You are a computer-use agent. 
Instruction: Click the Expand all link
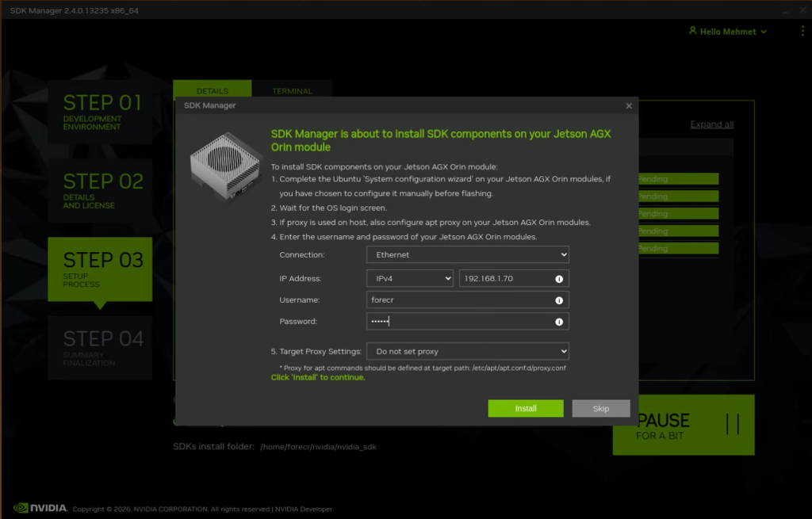711,124
